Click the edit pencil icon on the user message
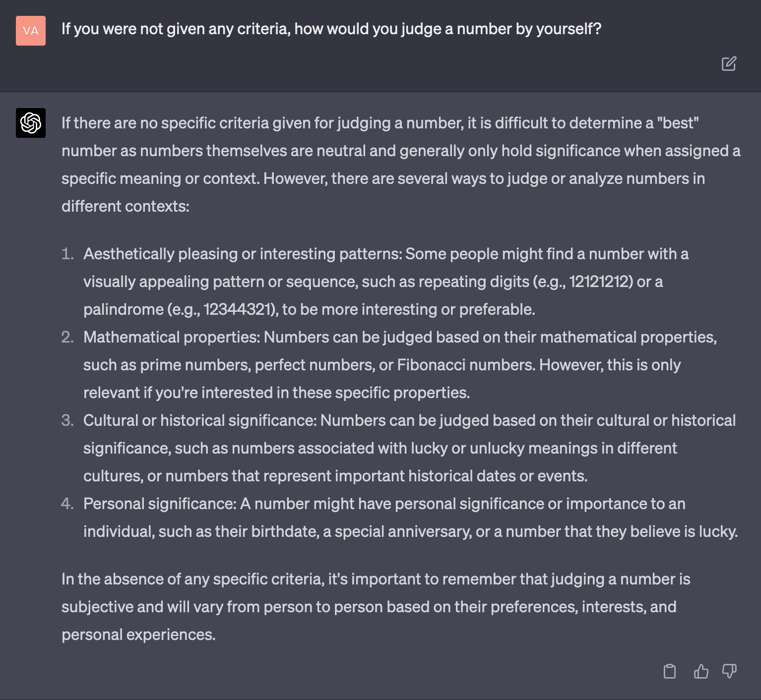The height and width of the screenshot is (700, 761). coord(728,63)
